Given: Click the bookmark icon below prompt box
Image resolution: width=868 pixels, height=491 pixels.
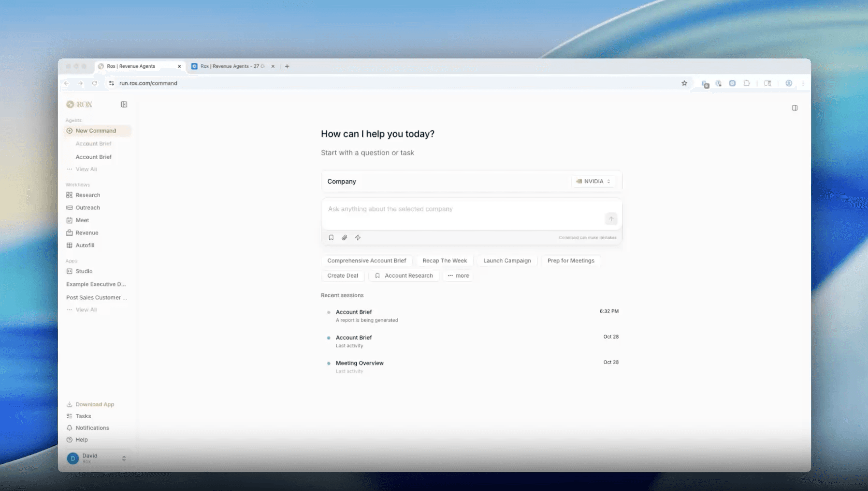Looking at the screenshot, I should tap(331, 237).
